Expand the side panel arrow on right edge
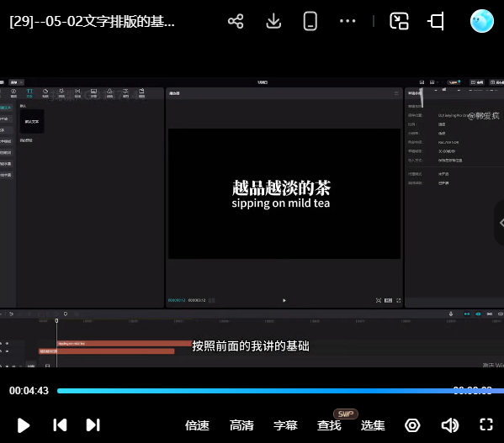This screenshot has height=443, width=504. 501,223
